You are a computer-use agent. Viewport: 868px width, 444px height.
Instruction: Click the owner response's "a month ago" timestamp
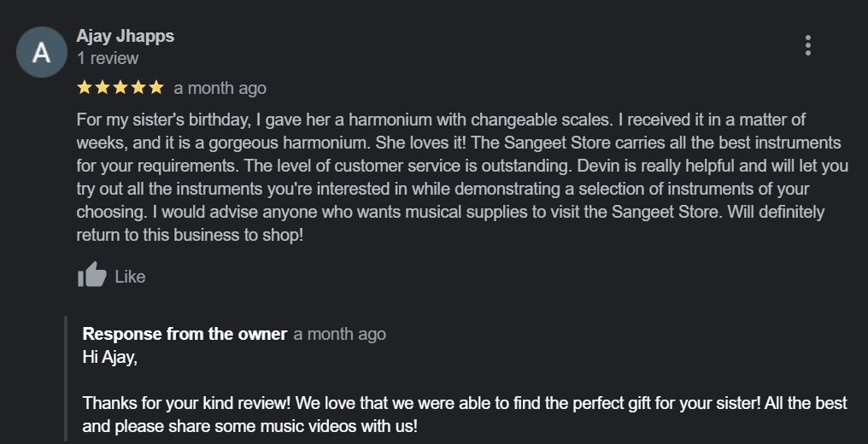339,334
